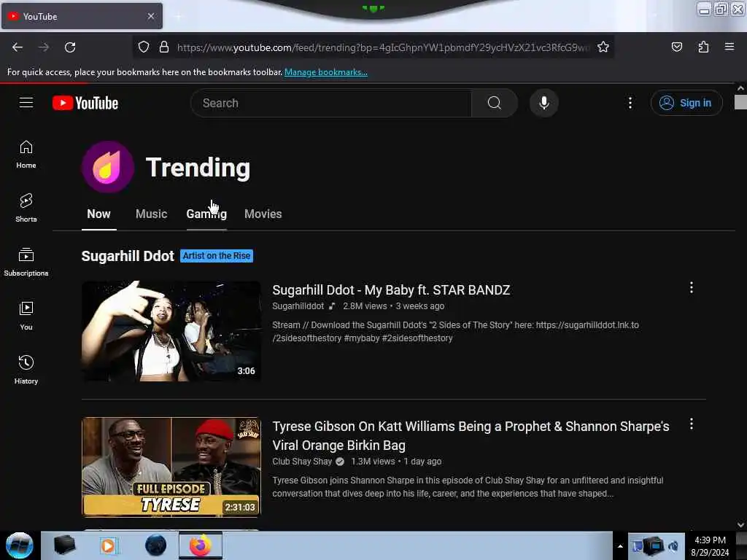Image resolution: width=747 pixels, height=560 pixels.
Task: Go to Home in the sidebar
Action: 26,155
